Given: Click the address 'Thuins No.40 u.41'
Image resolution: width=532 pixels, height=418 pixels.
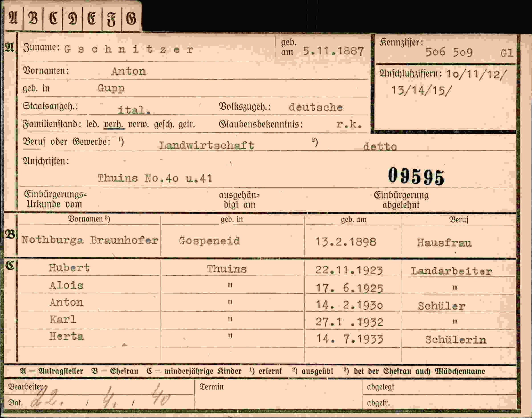Looking at the screenshot, I should coord(155,178).
